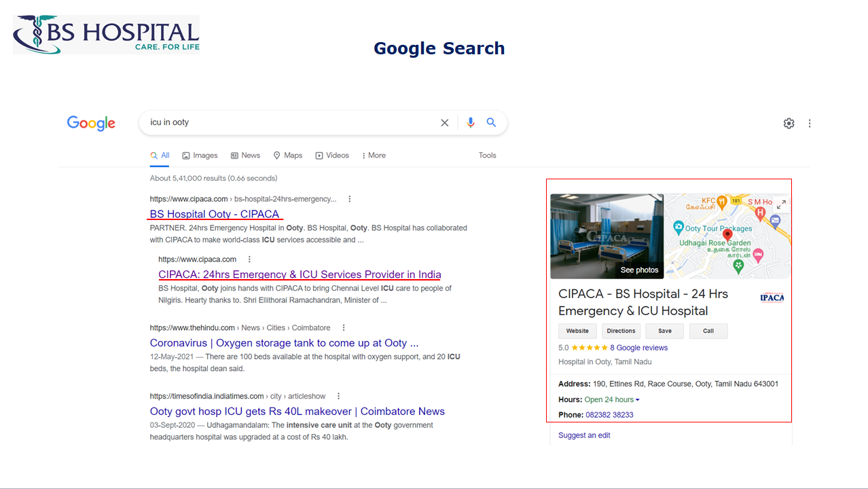Open the More search filters menu

click(374, 156)
